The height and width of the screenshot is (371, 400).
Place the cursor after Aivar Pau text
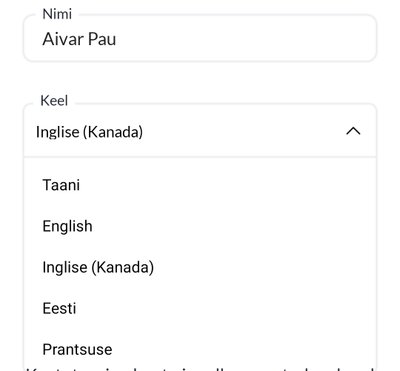click(x=117, y=39)
